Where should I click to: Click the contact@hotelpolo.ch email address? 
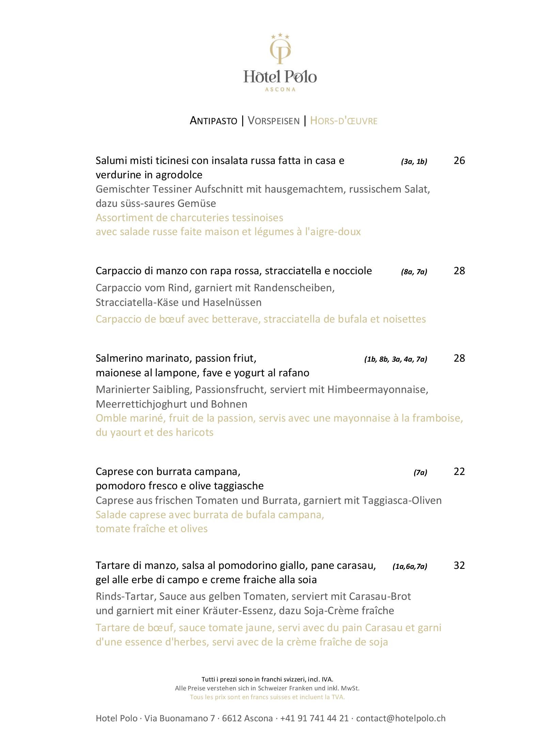[x=401, y=718]
